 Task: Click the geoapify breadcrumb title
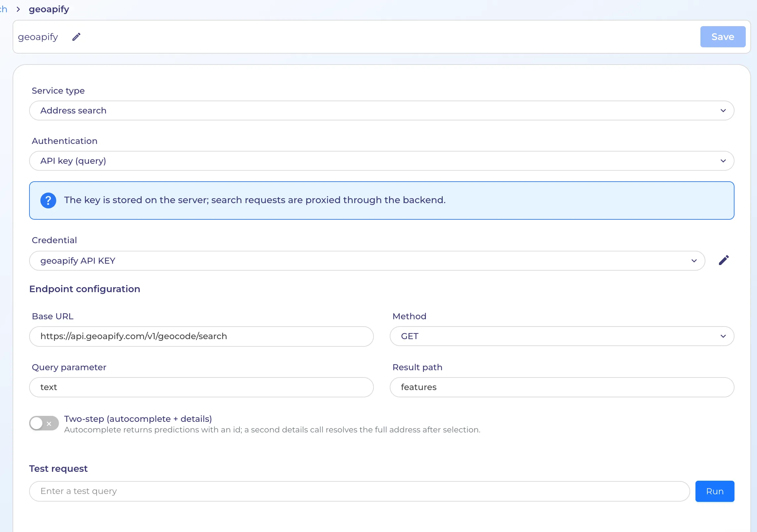pyautogui.click(x=49, y=9)
